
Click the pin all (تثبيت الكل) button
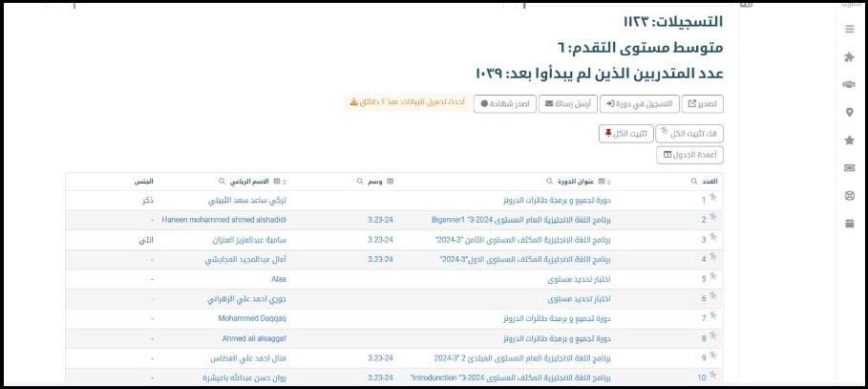[625, 134]
